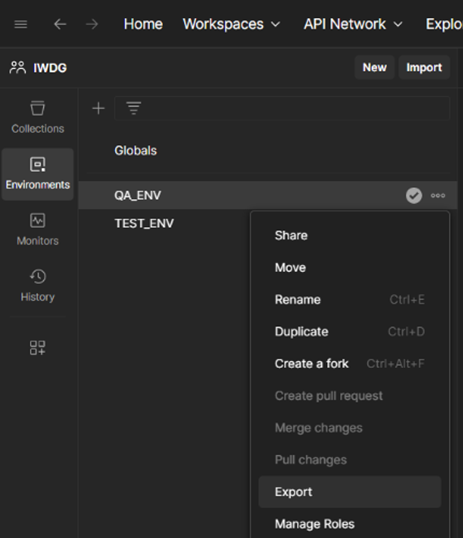This screenshot has height=538, width=463.
Task: Go forward with the right arrow
Action: tap(92, 24)
